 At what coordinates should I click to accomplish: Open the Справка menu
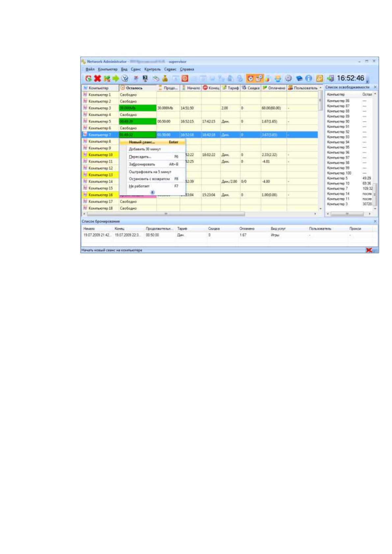(187, 69)
